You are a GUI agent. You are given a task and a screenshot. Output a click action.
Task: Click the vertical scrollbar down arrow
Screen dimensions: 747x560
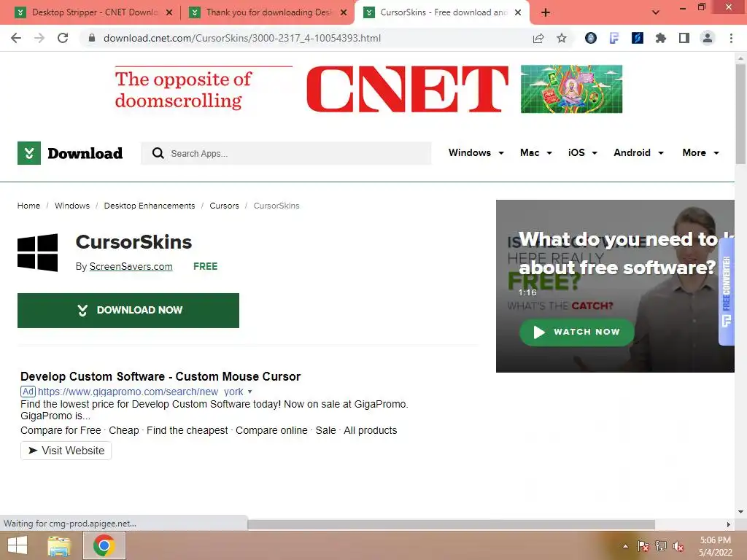[740, 513]
